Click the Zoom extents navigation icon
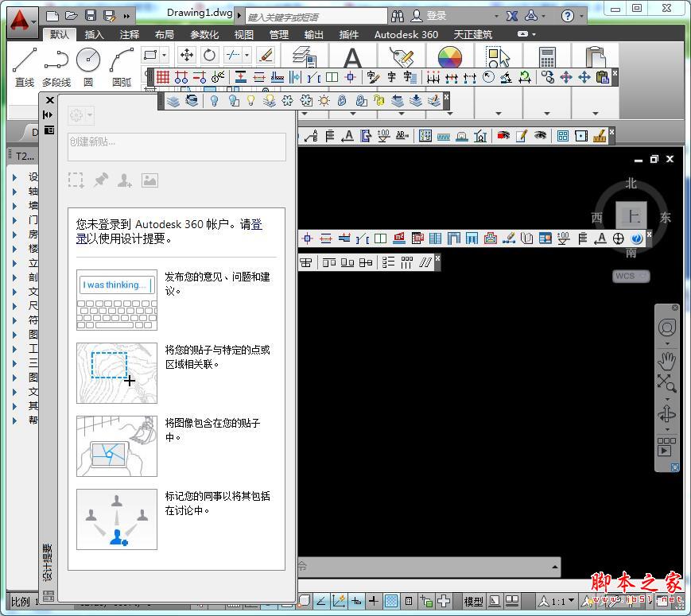This screenshot has height=616, width=691. (x=667, y=383)
